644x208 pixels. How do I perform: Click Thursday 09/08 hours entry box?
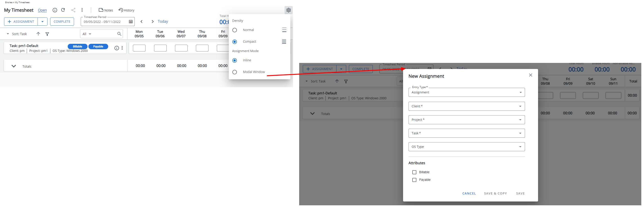pyautogui.click(x=202, y=48)
